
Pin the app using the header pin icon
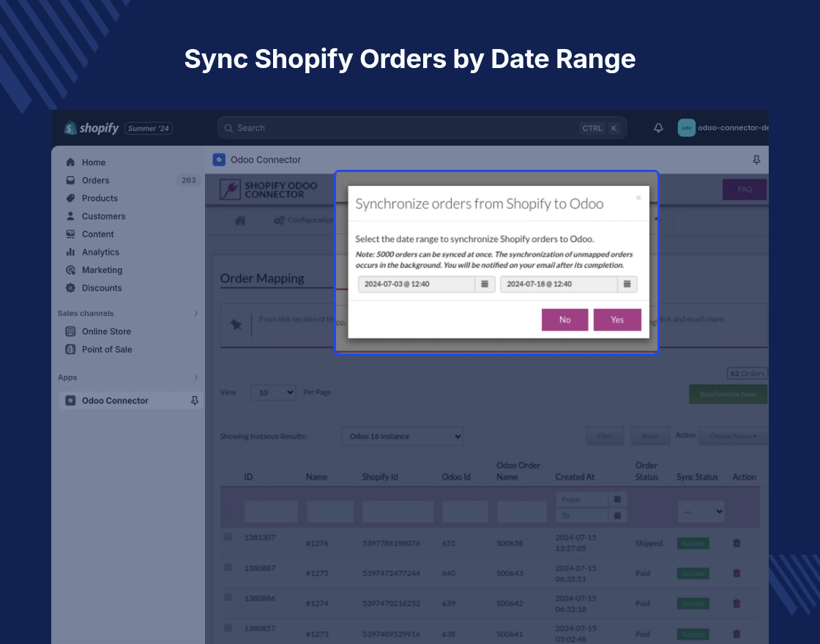[756, 160]
